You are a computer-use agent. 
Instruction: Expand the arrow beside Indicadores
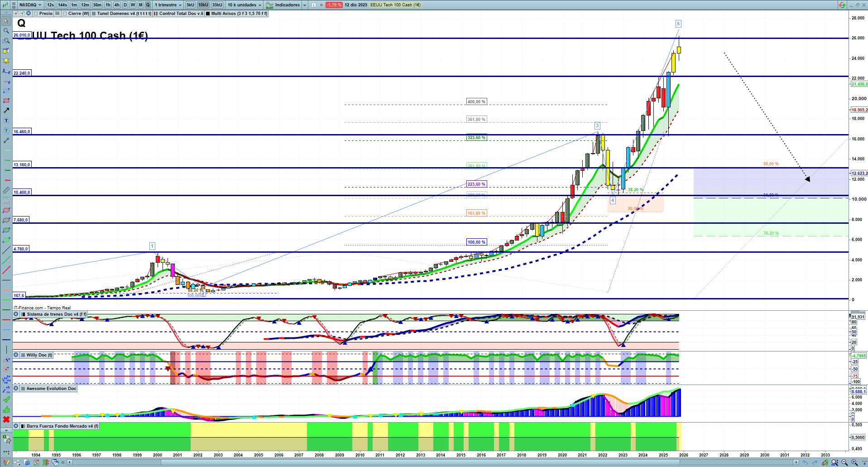click(x=305, y=5)
